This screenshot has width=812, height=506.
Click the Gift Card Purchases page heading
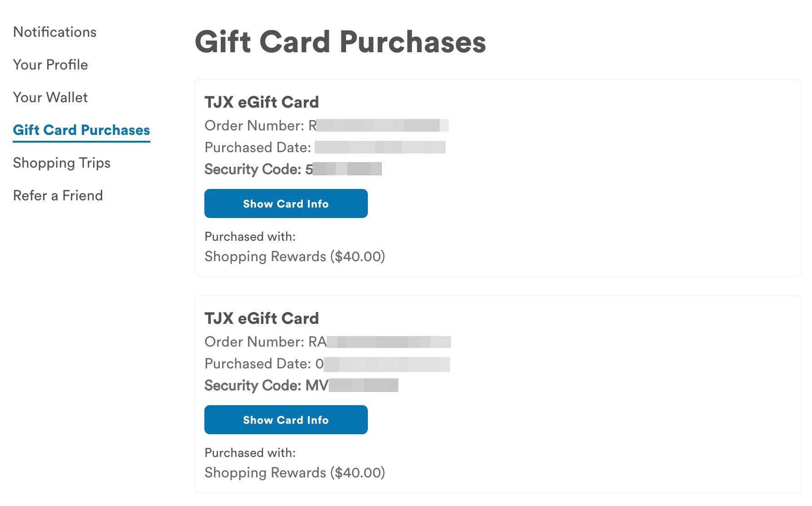340,42
